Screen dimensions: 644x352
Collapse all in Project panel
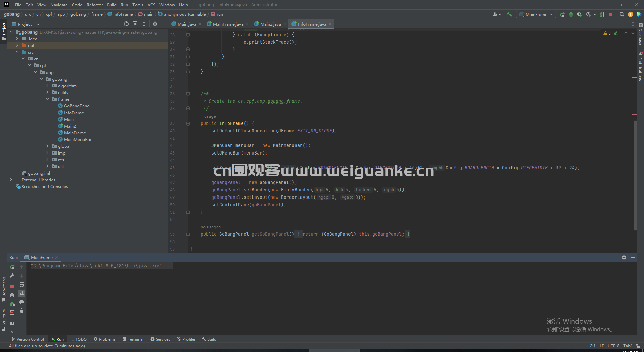tap(144, 24)
